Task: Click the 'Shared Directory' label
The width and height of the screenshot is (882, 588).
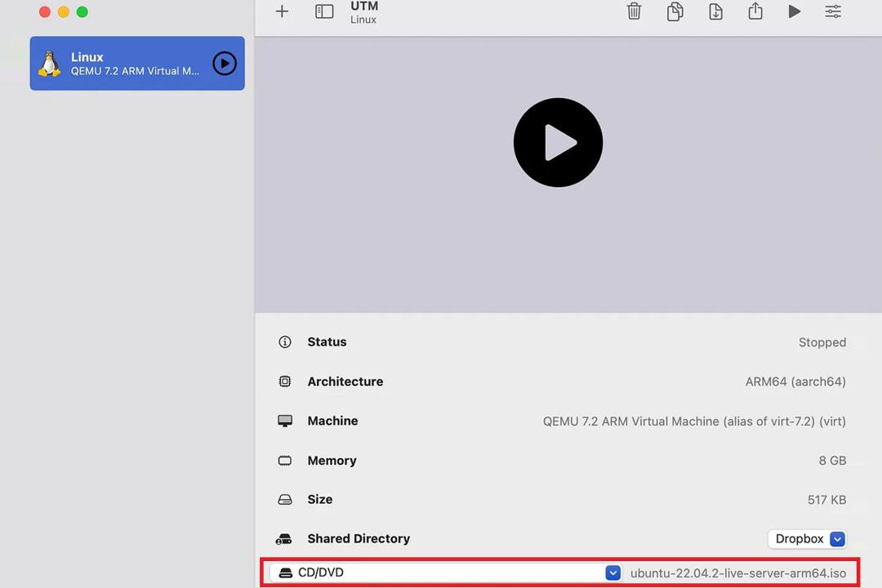Action: tap(359, 538)
